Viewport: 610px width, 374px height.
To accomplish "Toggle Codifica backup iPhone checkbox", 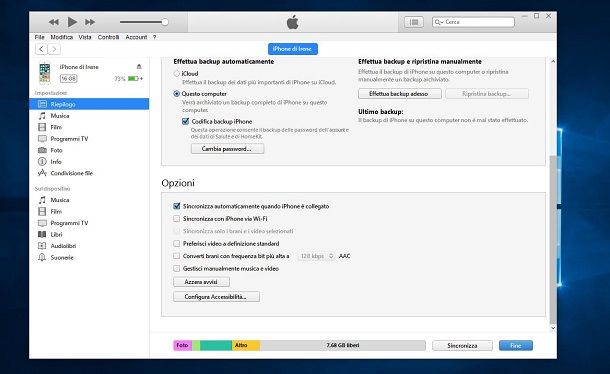I will coord(186,121).
